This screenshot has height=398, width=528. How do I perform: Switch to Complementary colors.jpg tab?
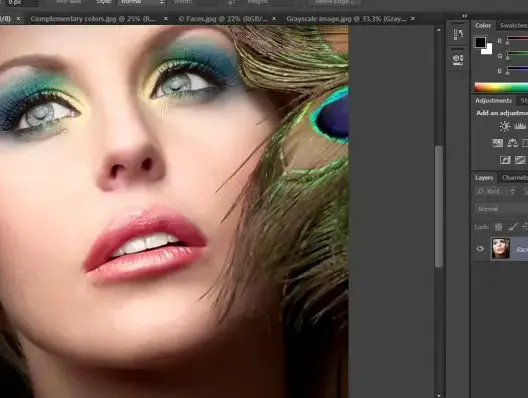click(93, 19)
